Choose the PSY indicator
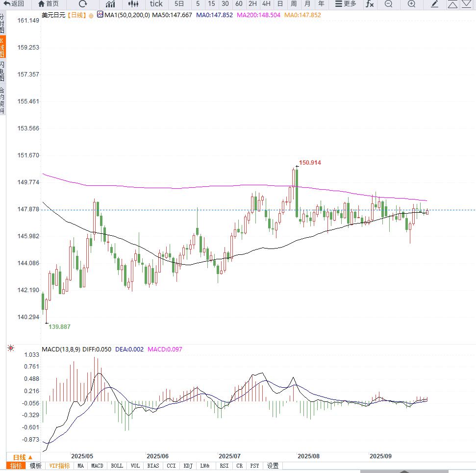This screenshot has width=476, height=473. click(254, 466)
